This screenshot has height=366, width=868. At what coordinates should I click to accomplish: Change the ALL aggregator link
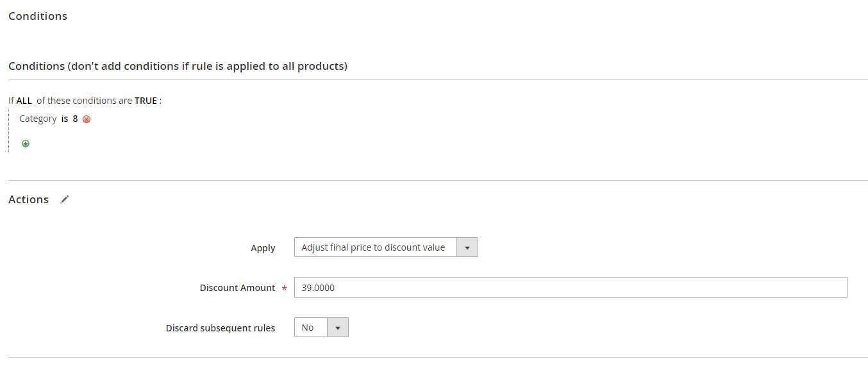coord(24,101)
